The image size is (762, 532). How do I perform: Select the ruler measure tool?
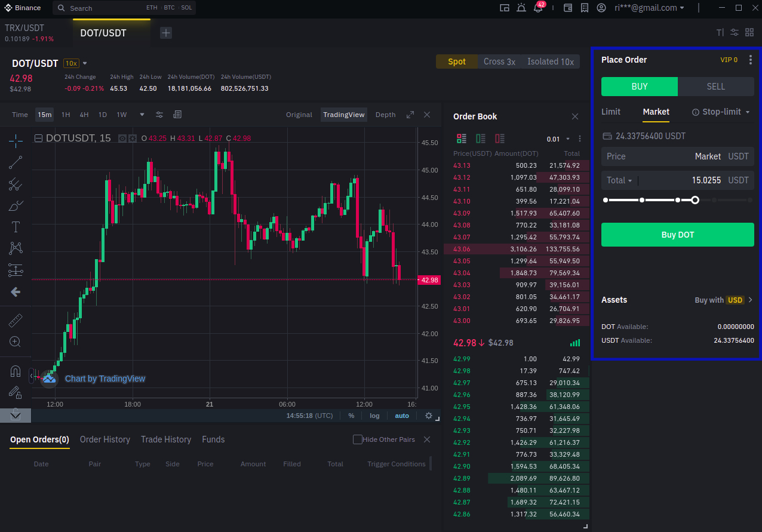(x=16, y=321)
